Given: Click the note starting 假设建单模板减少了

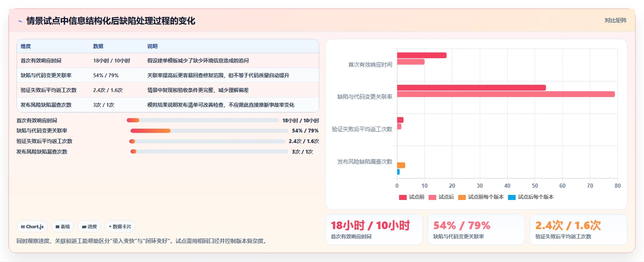Looking at the screenshot, I should [198, 61].
